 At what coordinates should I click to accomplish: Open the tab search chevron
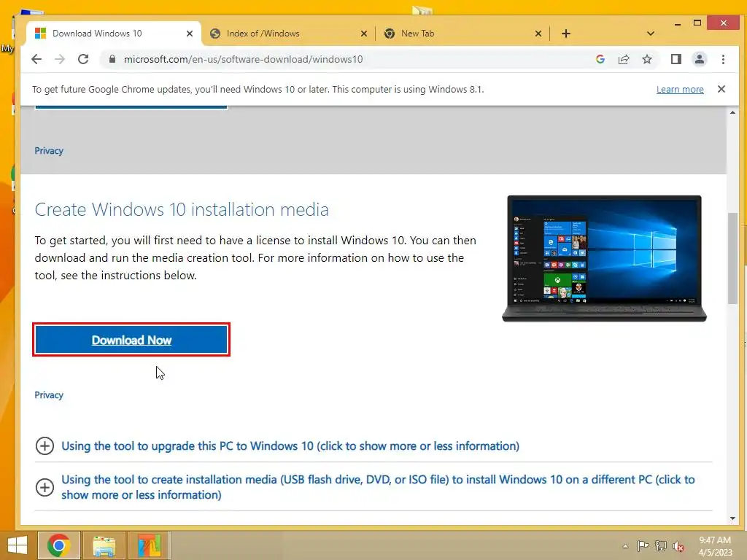pyautogui.click(x=651, y=34)
